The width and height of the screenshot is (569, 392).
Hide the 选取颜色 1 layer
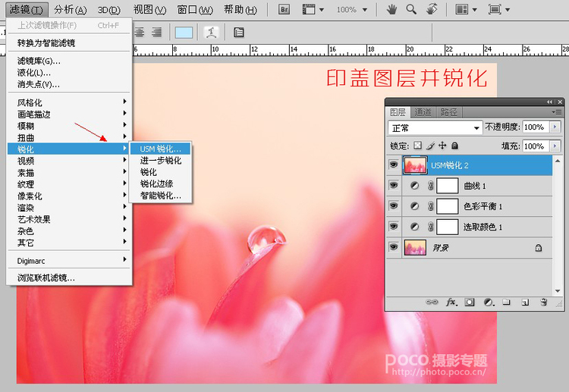[394, 226]
